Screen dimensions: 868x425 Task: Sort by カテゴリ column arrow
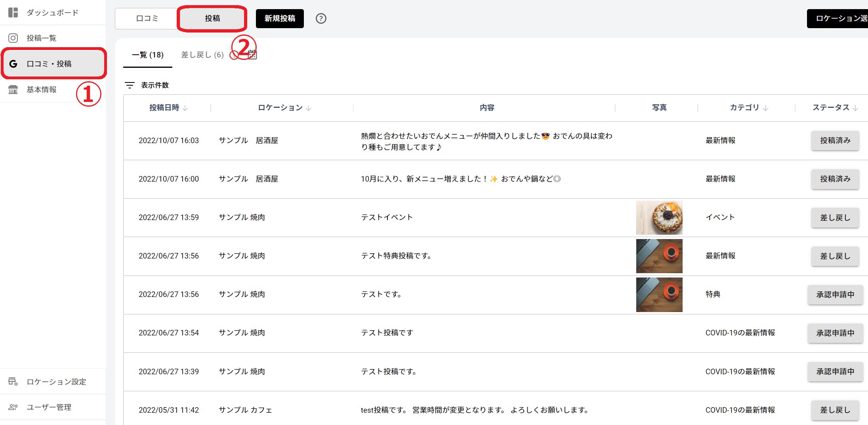(x=765, y=108)
